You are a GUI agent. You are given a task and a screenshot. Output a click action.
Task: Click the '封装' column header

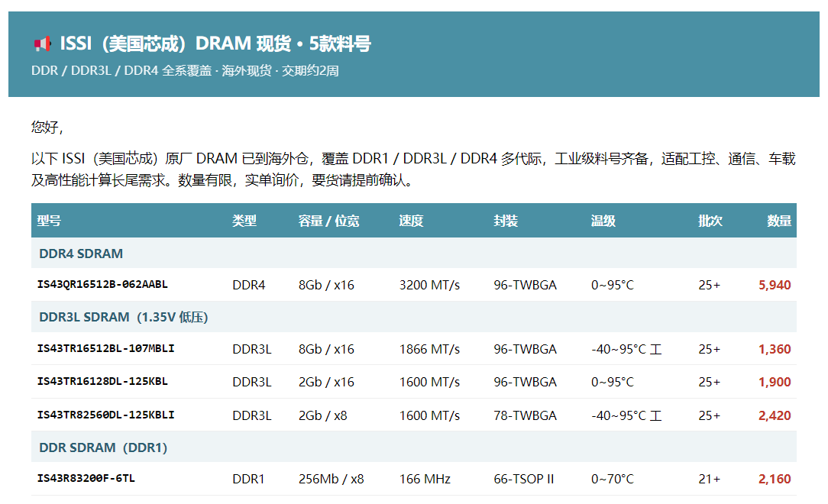point(506,221)
